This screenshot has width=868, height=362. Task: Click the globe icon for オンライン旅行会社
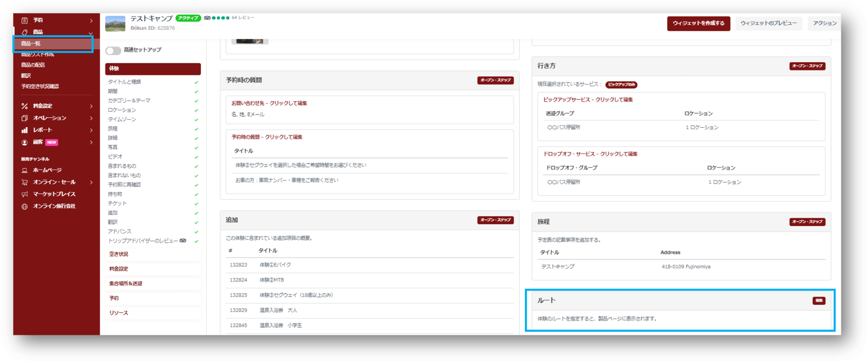point(24,206)
